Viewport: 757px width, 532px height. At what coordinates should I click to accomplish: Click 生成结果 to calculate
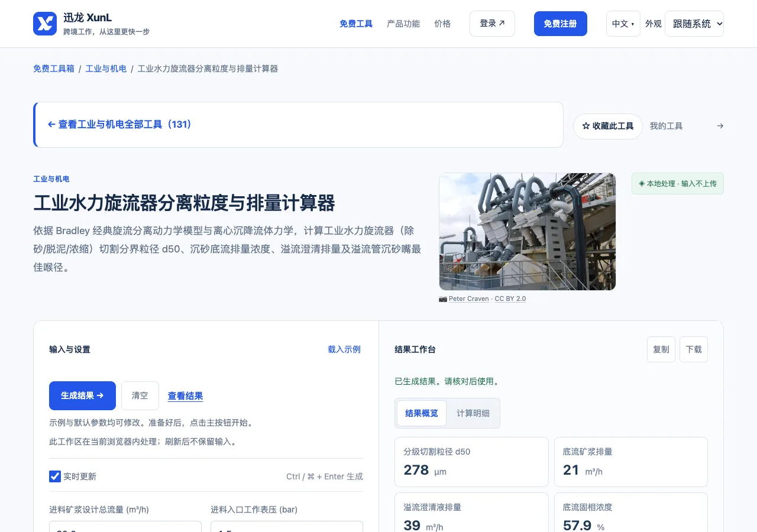[82, 395]
